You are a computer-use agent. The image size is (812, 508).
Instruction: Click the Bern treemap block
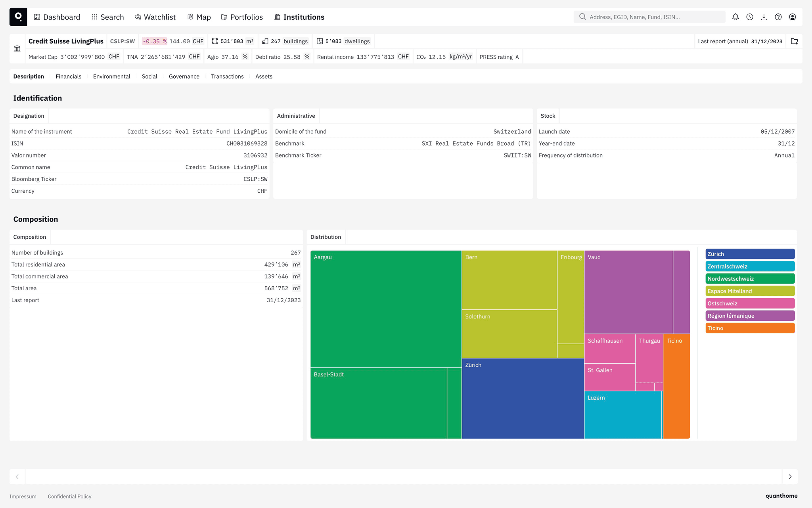[x=509, y=280]
